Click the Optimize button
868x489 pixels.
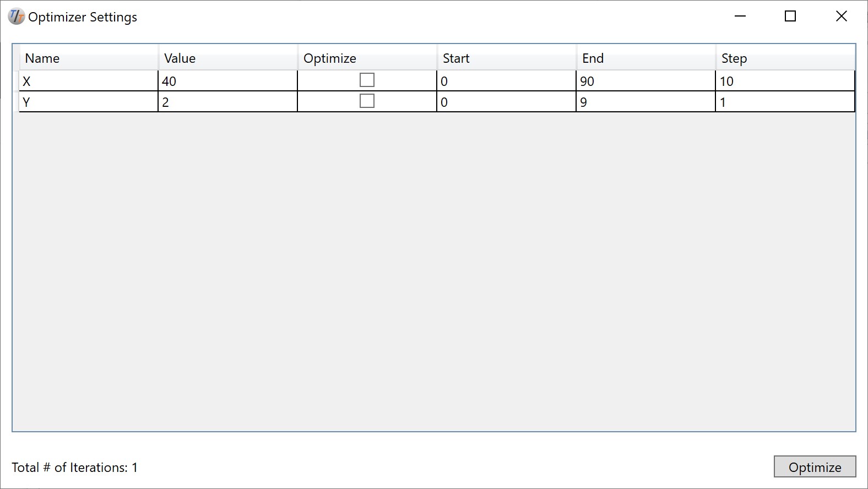click(x=815, y=467)
